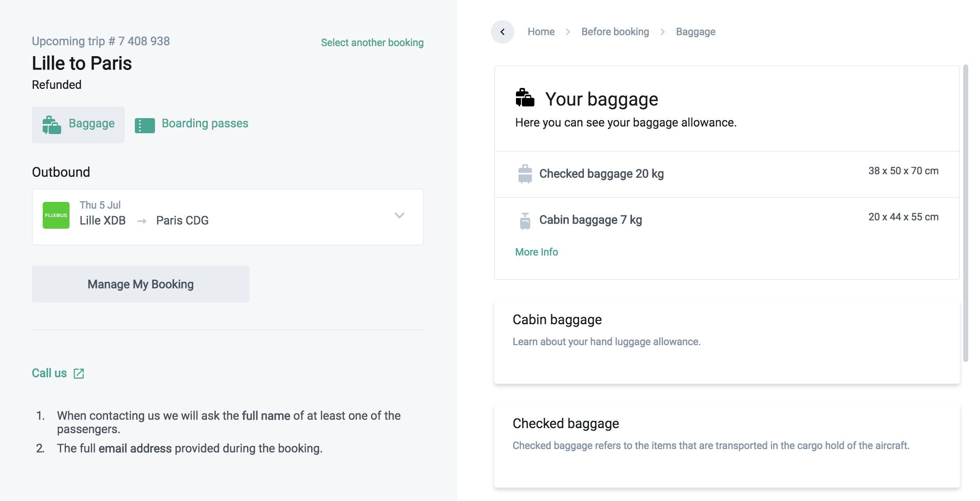Open the Before booking breadcrumb link

(x=614, y=31)
